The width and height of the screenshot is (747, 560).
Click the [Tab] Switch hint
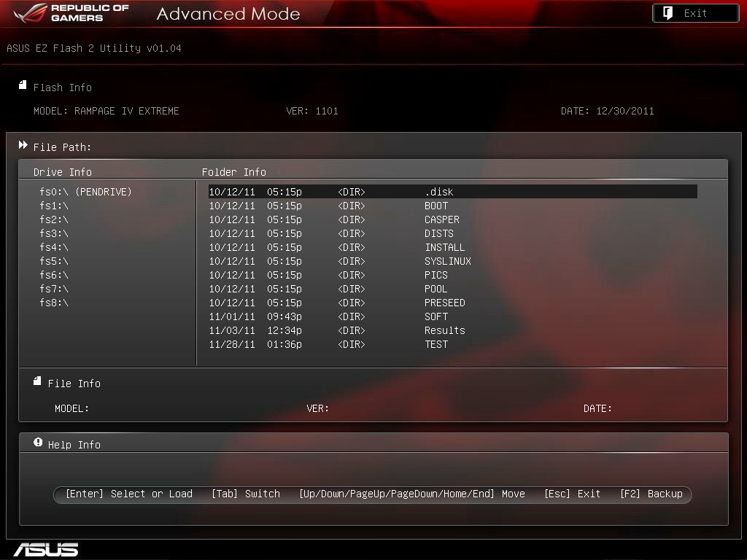pyautogui.click(x=245, y=494)
